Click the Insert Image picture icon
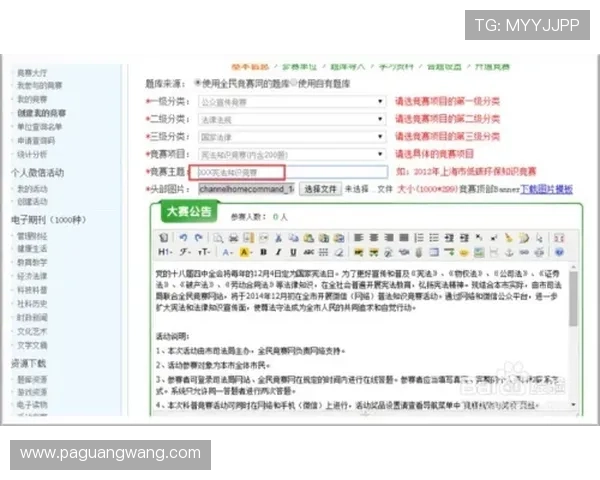Screen dimensions: 600x480 click(x=479, y=252)
